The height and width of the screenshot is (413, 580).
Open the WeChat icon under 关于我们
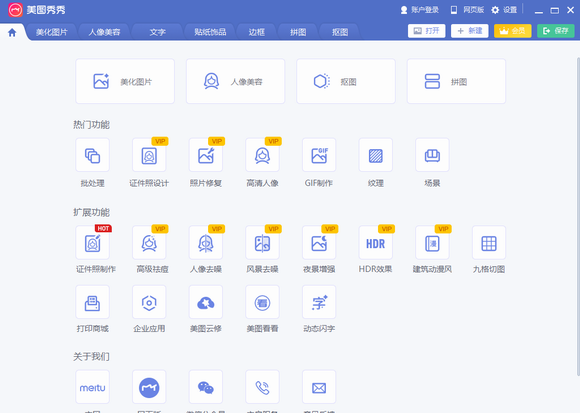[206, 387]
